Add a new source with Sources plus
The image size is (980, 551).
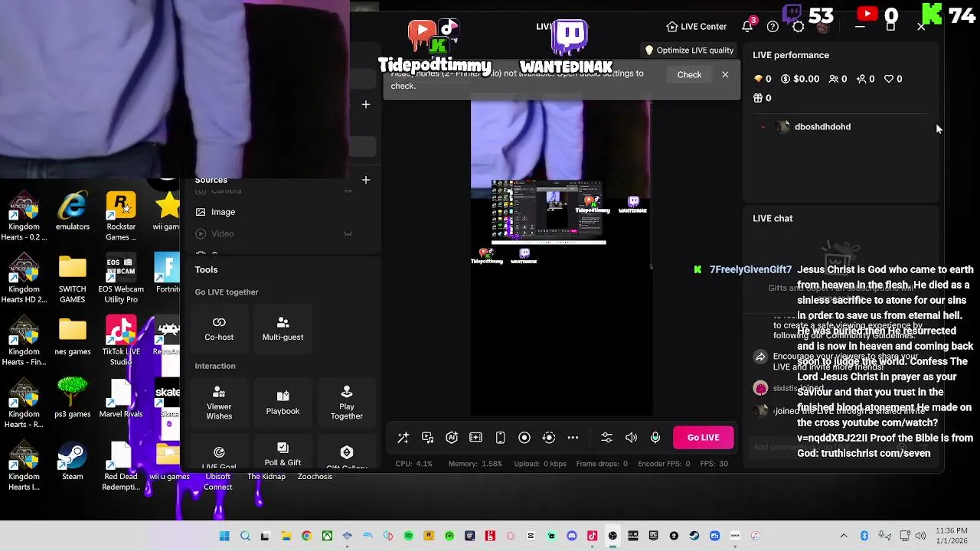click(365, 180)
